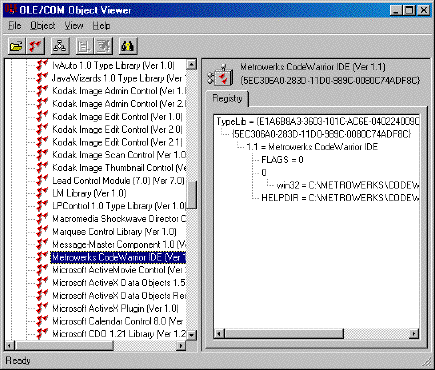Click icon next to Macromedia Shockwave Director
The image size is (435, 370).
tap(42, 219)
